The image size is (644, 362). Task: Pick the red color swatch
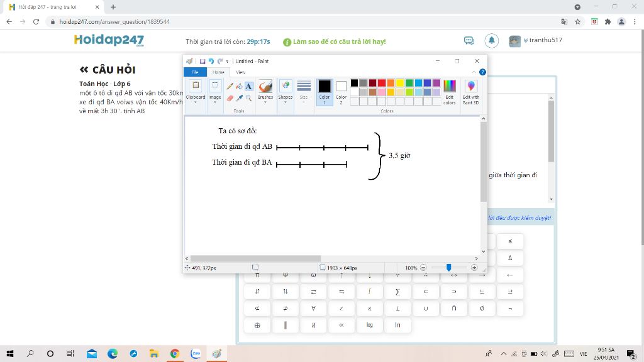[382, 83]
